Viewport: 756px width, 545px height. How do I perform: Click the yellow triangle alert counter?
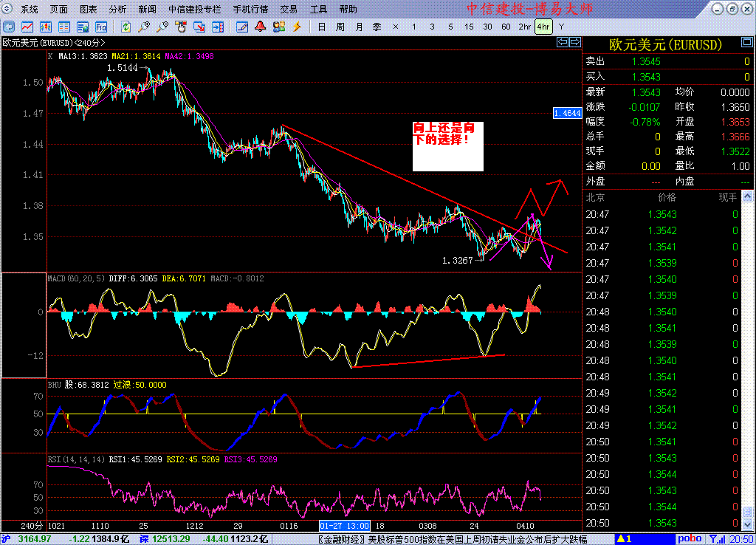coord(625,539)
